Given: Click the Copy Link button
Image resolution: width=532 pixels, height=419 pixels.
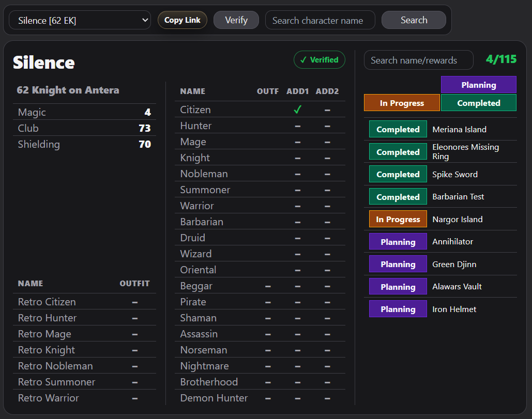Looking at the screenshot, I should (182, 20).
